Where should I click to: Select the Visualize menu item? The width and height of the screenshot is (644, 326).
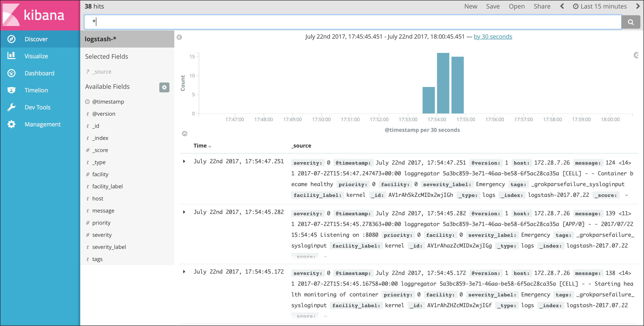(40, 56)
